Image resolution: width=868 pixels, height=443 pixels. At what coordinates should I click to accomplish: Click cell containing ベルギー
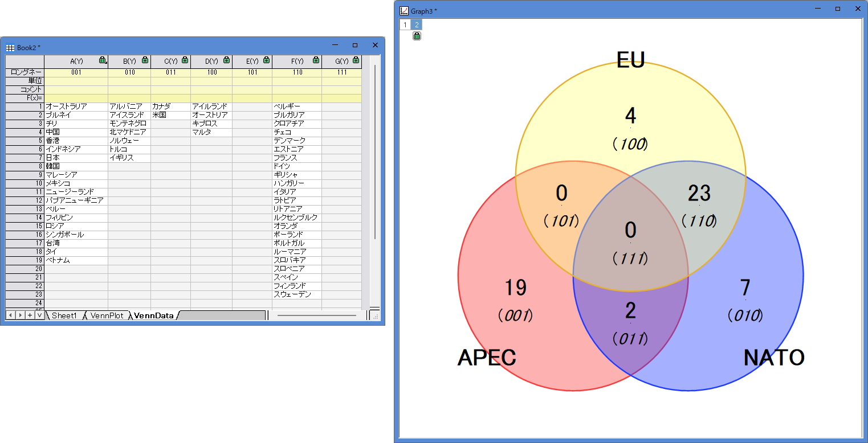297,106
